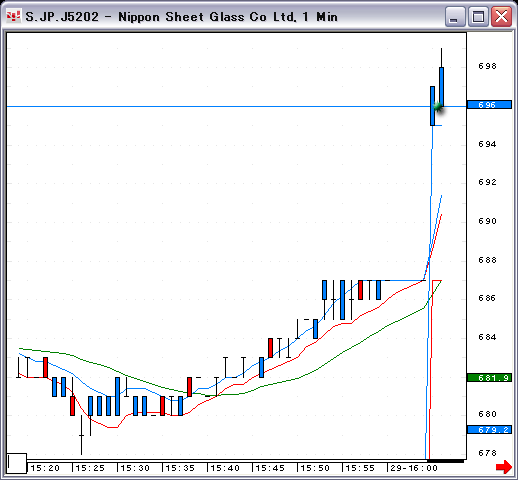The image size is (518, 480).
Task: Click the 15:20 time axis label
Action: (x=45, y=468)
